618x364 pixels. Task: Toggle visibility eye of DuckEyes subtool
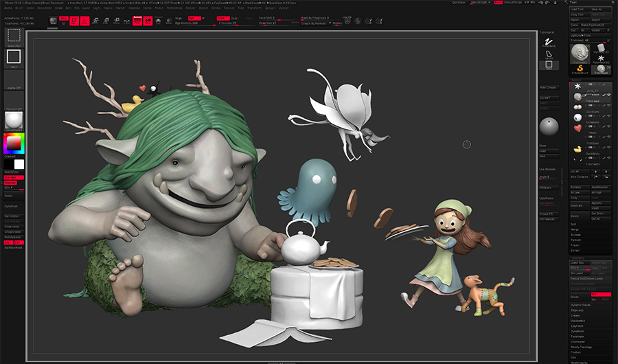[609, 105]
